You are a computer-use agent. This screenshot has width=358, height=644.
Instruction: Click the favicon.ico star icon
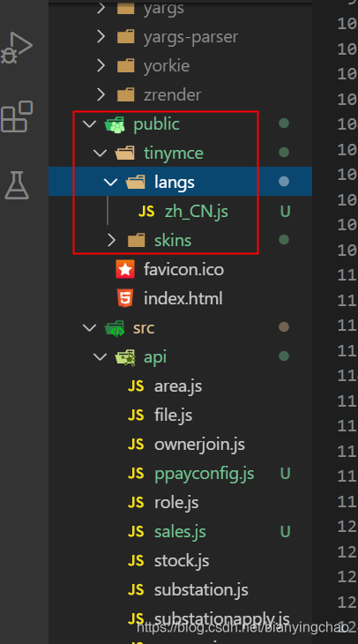point(125,269)
